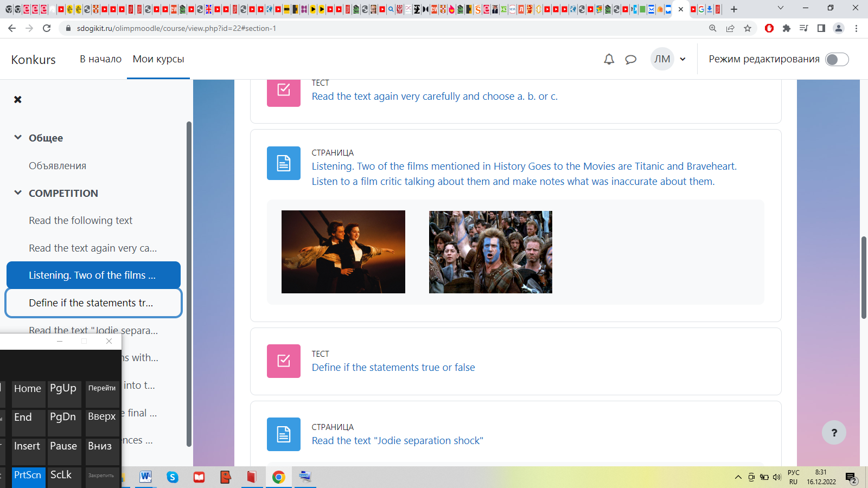Open 'Define if the statements true or false' quiz
868x488 pixels.
(393, 368)
